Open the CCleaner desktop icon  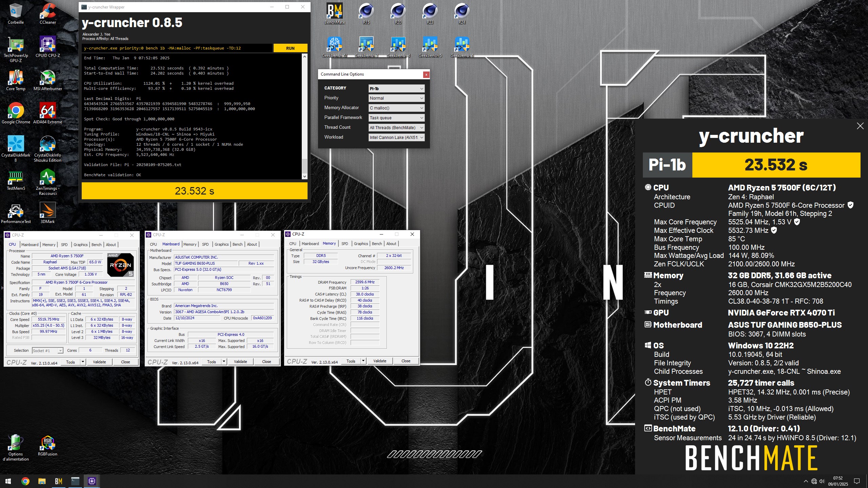point(48,14)
